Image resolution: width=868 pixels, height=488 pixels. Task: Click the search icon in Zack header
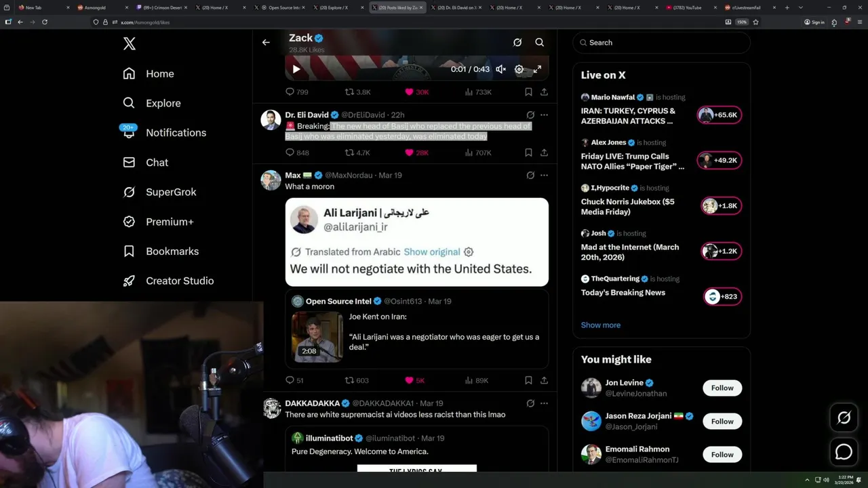point(540,42)
